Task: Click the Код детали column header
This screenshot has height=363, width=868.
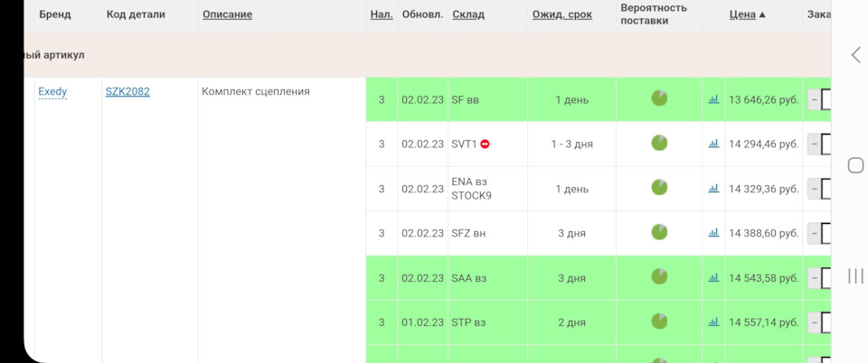Action: (x=136, y=15)
